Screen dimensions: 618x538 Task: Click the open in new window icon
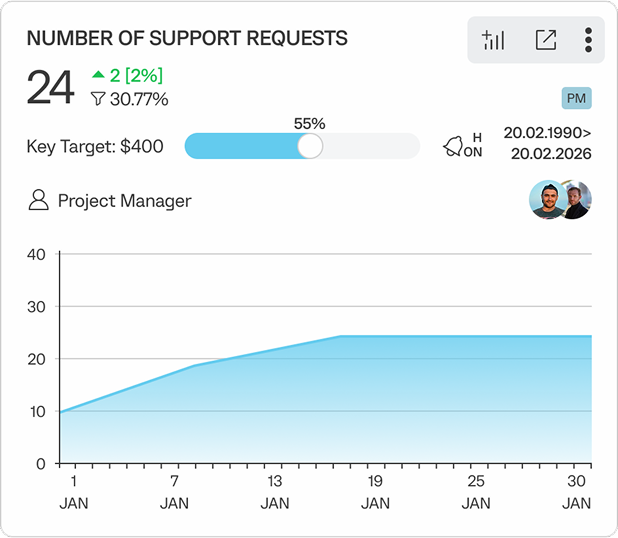(545, 40)
